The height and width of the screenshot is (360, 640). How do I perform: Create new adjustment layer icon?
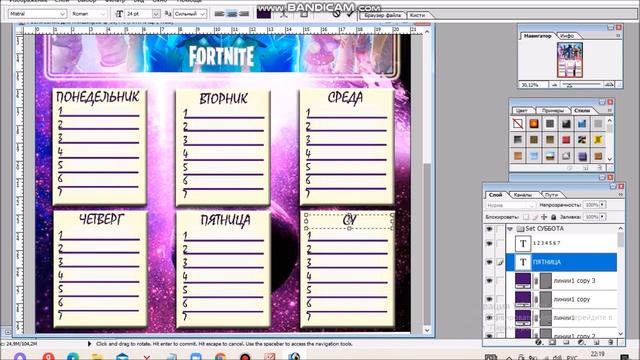[x=581, y=342]
